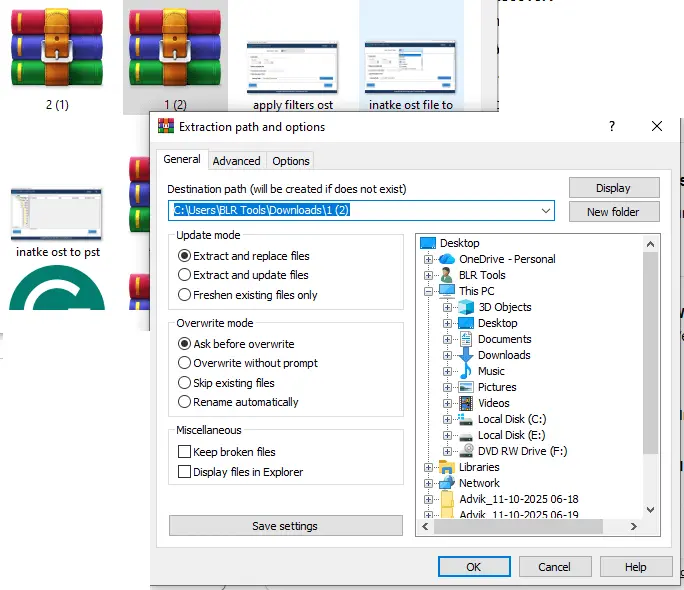Click the Advik_11-10-2025 06-18 folder icon
The height and width of the screenshot is (590, 684).
point(448,499)
